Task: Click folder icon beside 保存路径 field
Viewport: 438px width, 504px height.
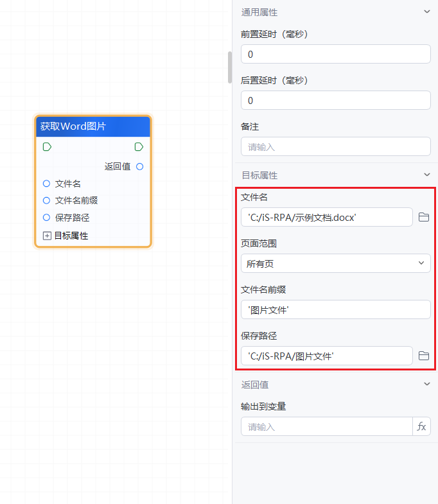Action: (423, 356)
